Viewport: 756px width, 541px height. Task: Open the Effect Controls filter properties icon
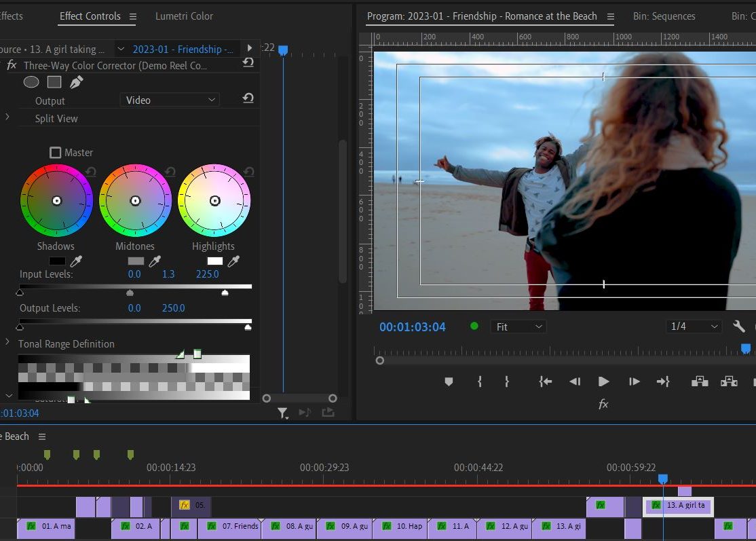[x=282, y=413]
